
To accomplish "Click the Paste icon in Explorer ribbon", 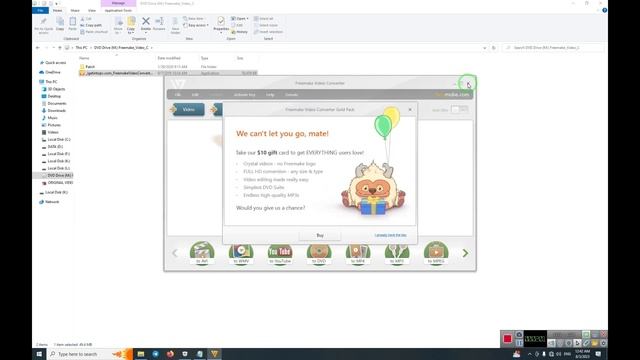I will (x=72, y=24).
